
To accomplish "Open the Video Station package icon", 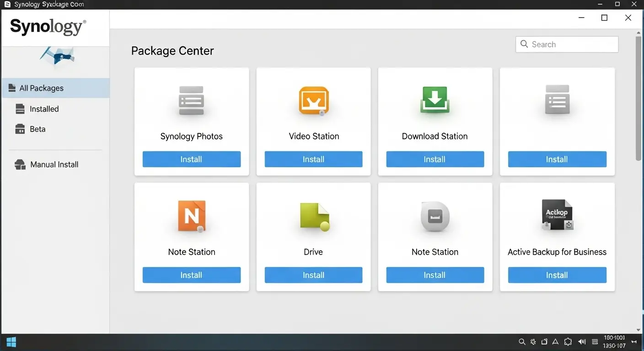I will pyautogui.click(x=314, y=101).
